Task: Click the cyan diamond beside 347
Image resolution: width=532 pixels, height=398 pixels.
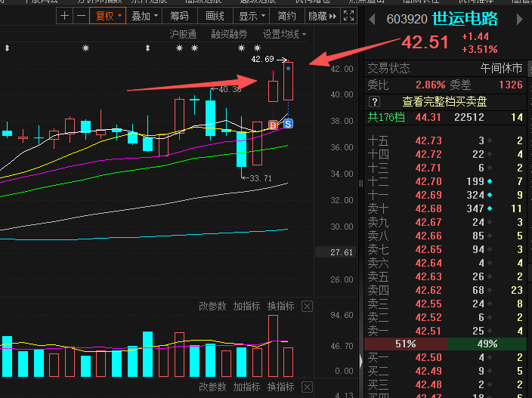Action: 490,208
